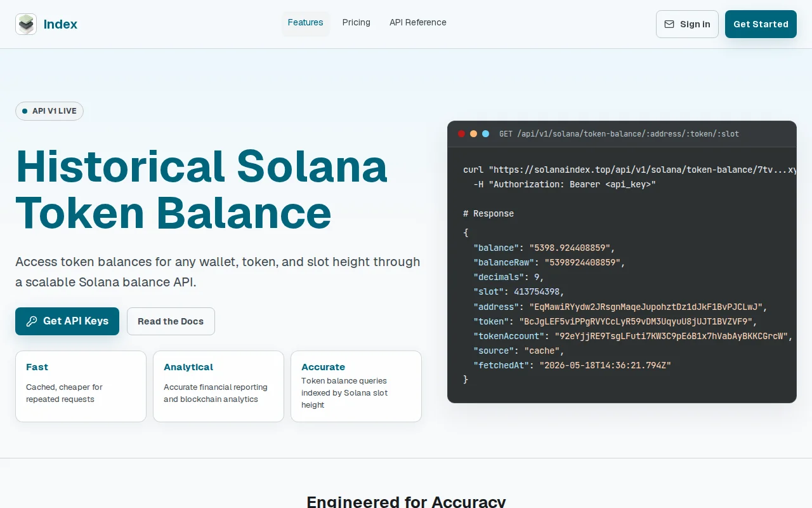Click the balanceRaw value "5398924408859"
The width and height of the screenshot is (812, 508).
(582, 262)
